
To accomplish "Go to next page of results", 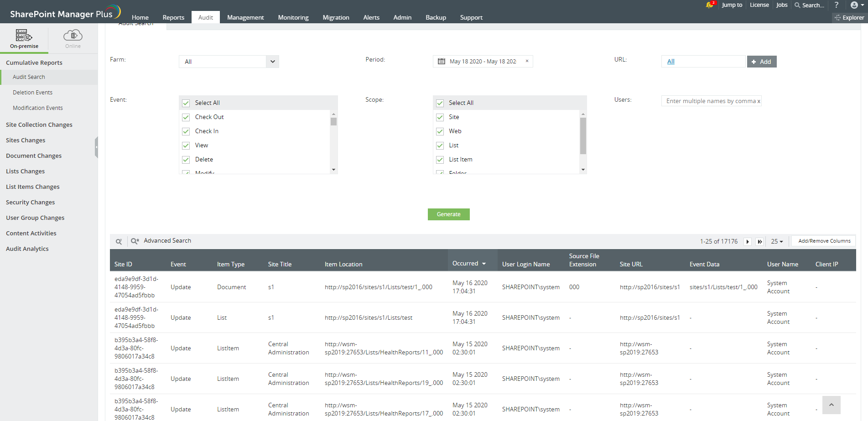I will pos(748,242).
